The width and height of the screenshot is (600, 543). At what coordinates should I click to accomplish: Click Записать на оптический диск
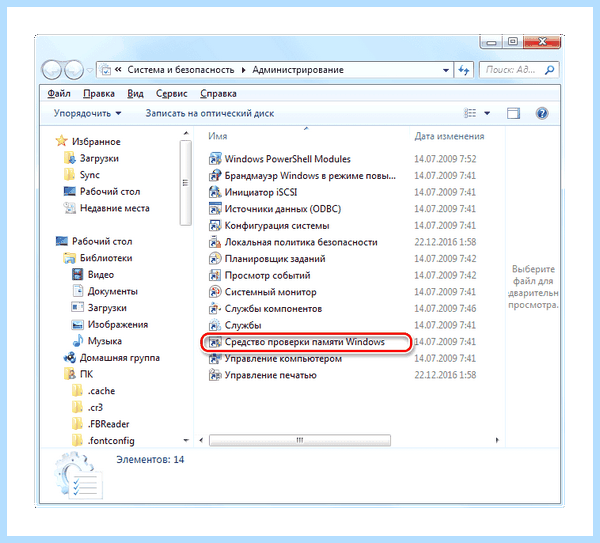tap(210, 113)
